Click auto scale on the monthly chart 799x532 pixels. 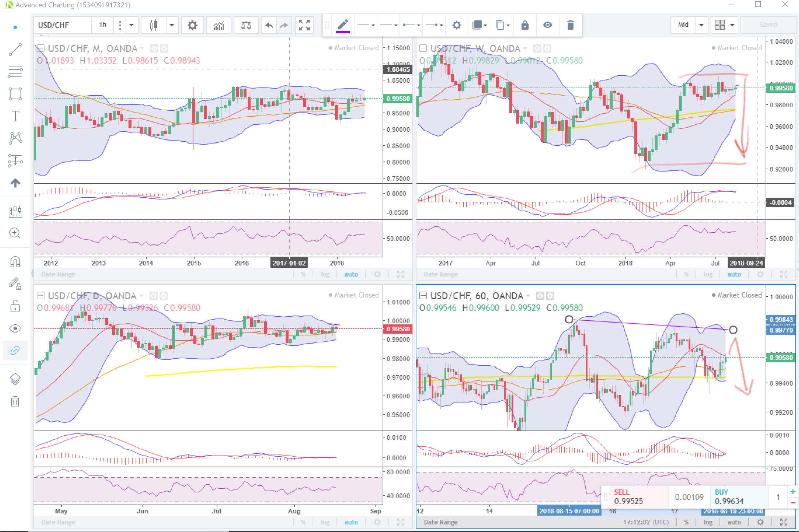click(x=351, y=274)
